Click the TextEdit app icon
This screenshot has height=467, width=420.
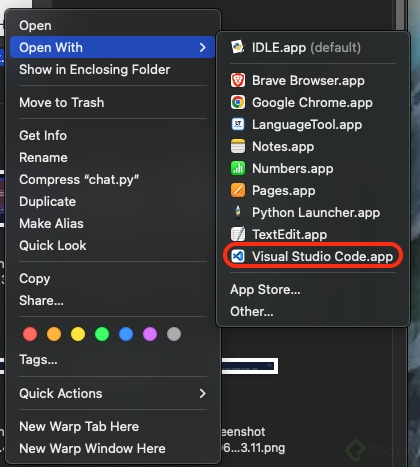238,234
